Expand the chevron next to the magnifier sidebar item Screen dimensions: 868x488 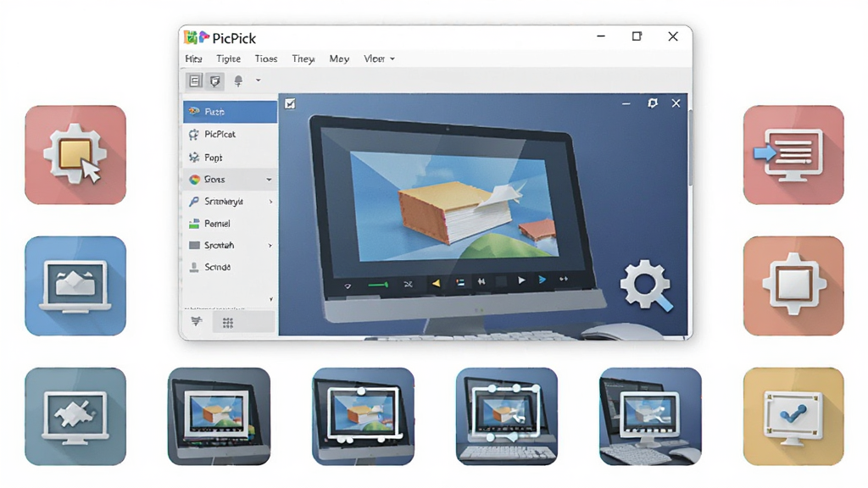270,202
